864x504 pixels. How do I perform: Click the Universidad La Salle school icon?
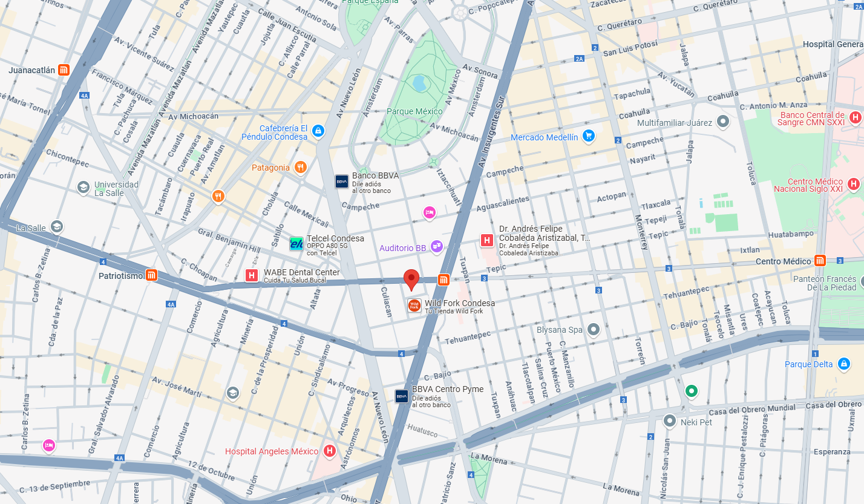click(83, 188)
